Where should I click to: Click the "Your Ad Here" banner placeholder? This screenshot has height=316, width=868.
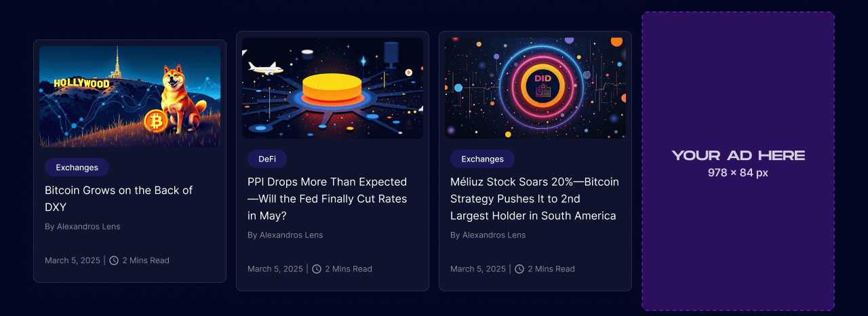738,161
